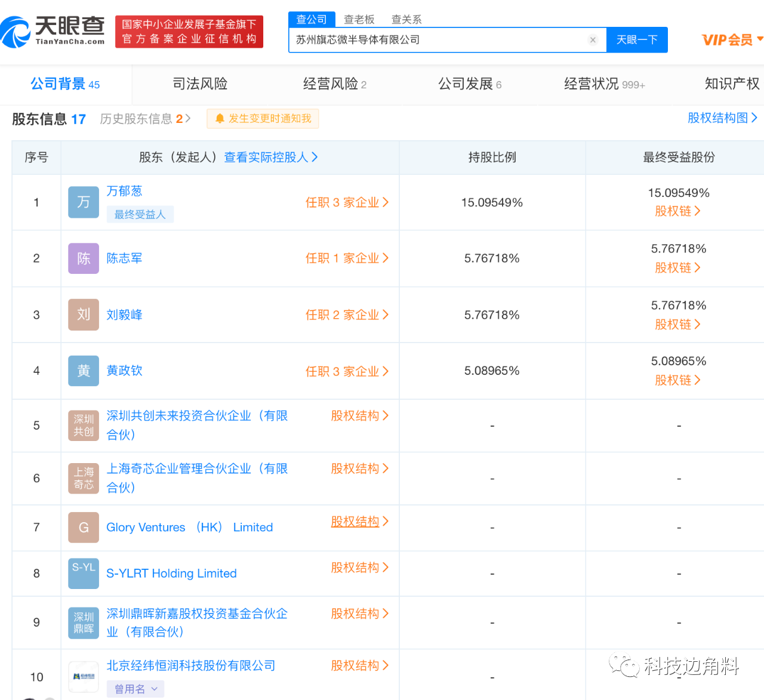Select the 公司背景 tab
This screenshot has width=764, height=700.
coord(65,84)
